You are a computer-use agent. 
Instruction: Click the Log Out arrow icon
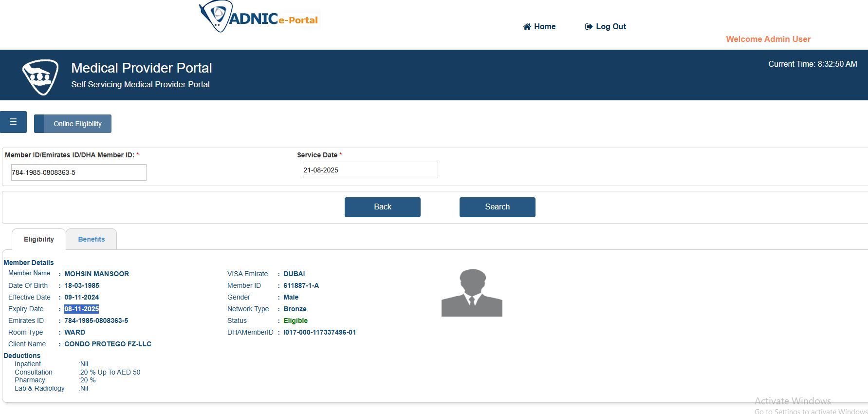click(589, 27)
